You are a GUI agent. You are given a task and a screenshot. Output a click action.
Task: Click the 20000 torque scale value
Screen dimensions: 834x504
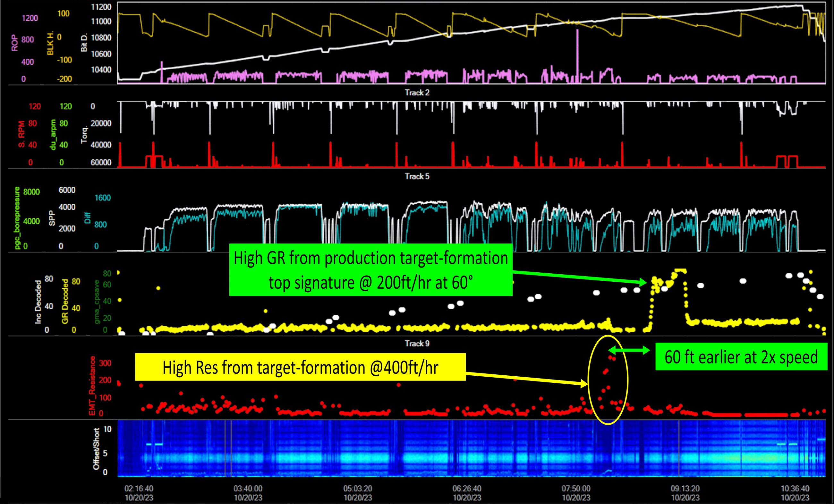click(x=101, y=123)
